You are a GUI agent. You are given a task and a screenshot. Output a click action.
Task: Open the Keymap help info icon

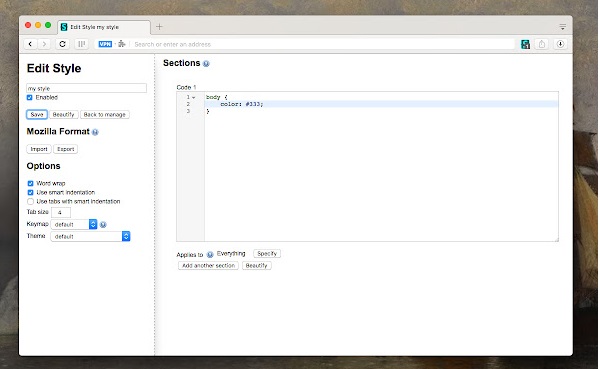(103, 225)
